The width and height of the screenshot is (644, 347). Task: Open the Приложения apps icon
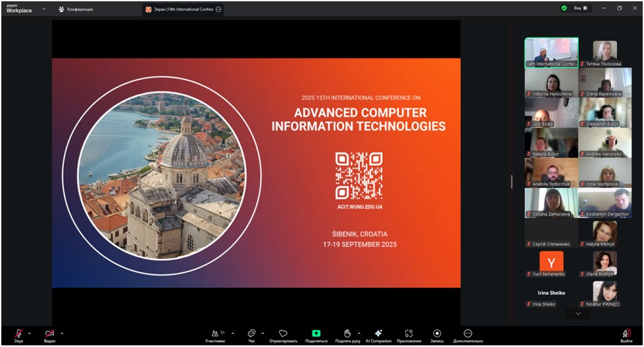click(409, 334)
